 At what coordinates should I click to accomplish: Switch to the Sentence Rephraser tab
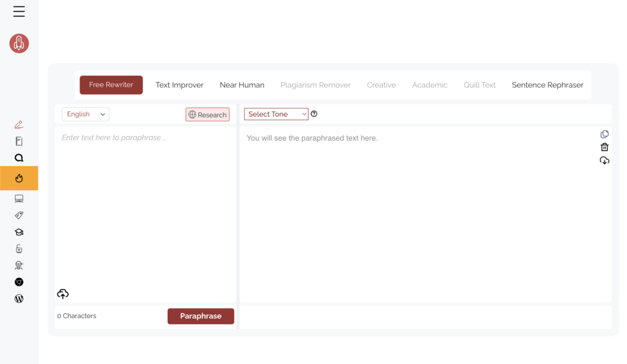547,85
